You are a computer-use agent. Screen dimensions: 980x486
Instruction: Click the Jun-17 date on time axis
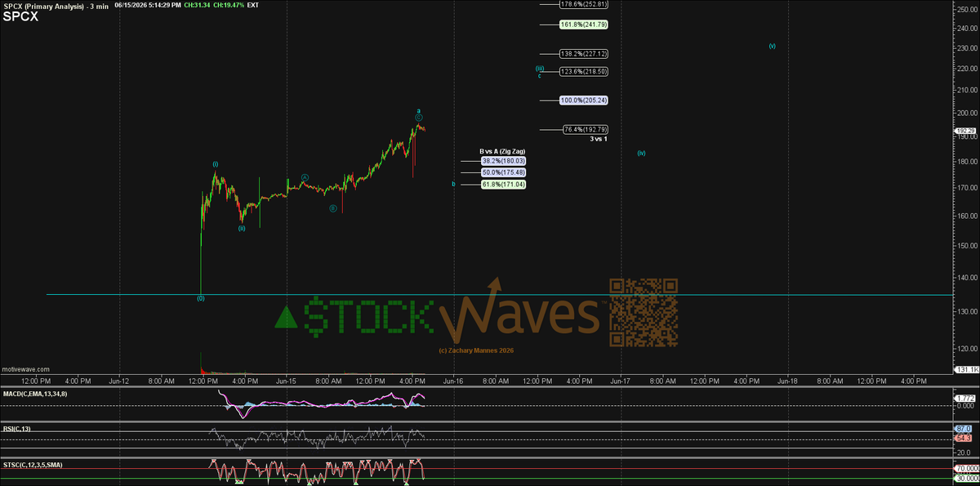[621, 381]
